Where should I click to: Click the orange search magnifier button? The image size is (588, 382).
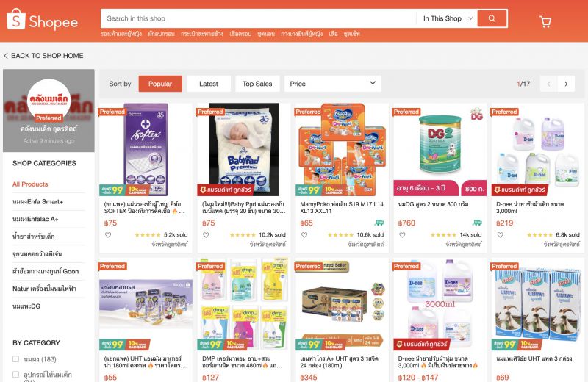(x=492, y=18)
